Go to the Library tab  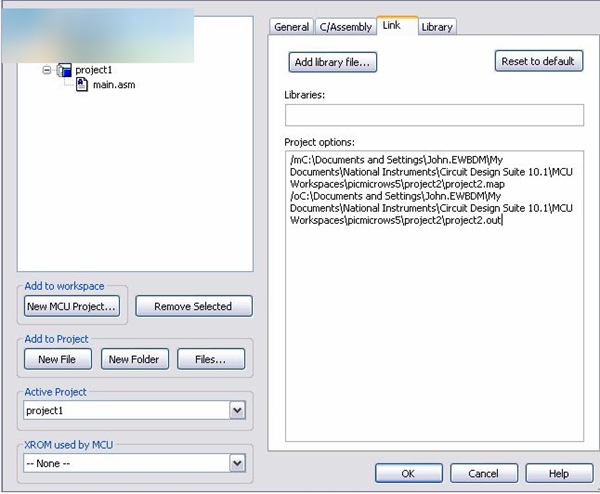coord(436,27)
